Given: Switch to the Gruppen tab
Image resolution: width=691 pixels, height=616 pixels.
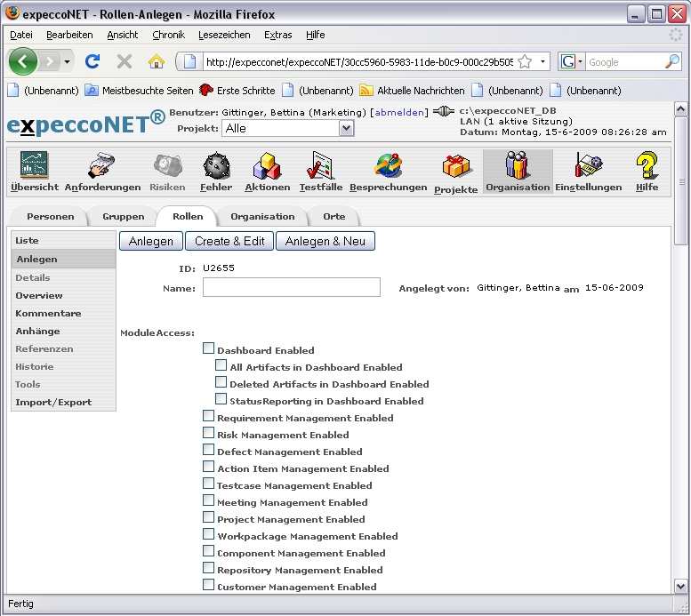Looking at the screenshot, I should coord(123,216).
